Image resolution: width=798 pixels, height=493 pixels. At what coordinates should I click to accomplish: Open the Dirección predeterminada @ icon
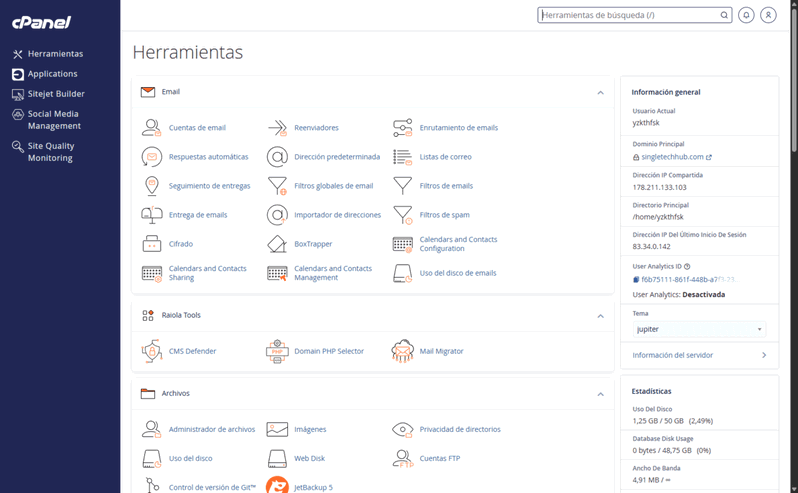click(277, 157)
